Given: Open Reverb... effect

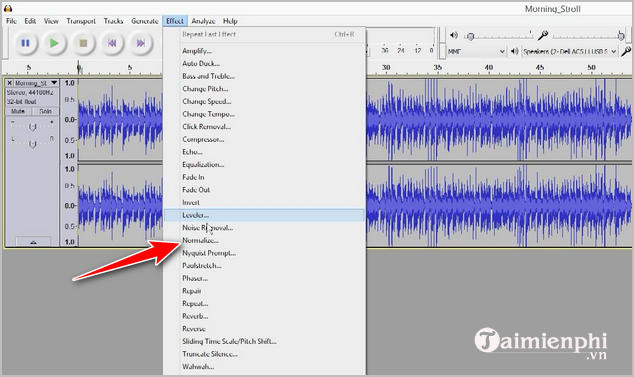Looking at the screenshot, I should 264,316.
